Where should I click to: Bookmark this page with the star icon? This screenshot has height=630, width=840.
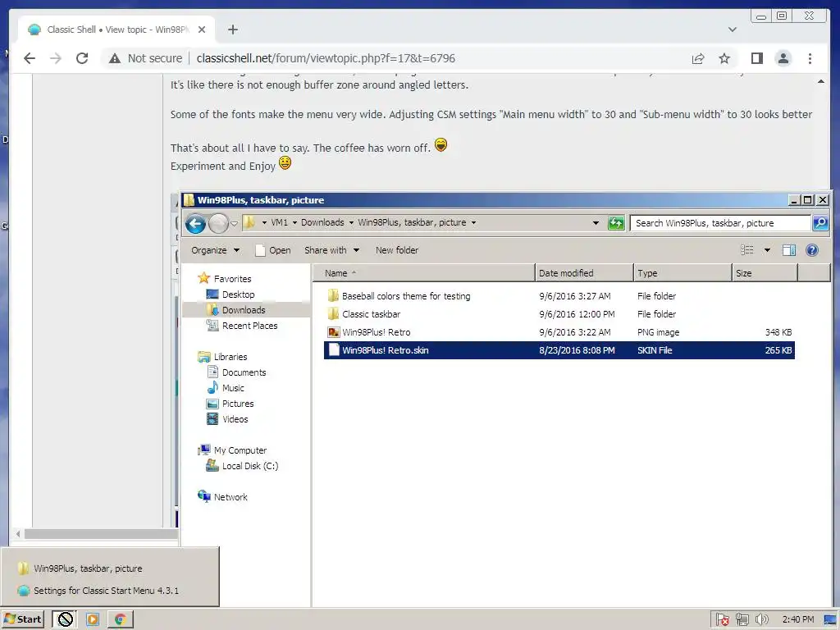click(724, 58)
